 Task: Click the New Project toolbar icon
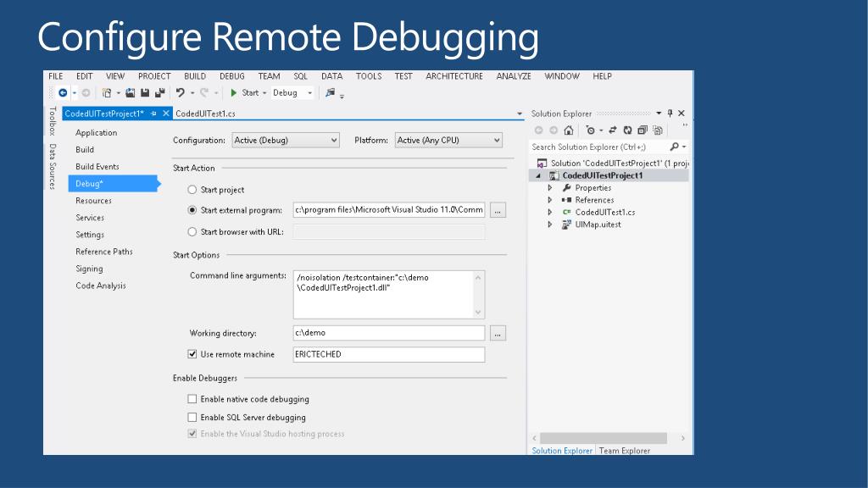pos(107,93)
